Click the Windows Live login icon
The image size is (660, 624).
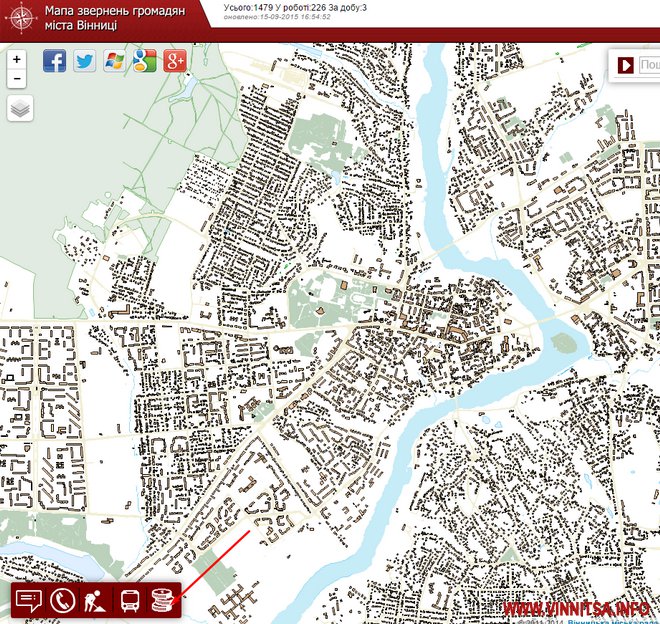tap(115, 61)
